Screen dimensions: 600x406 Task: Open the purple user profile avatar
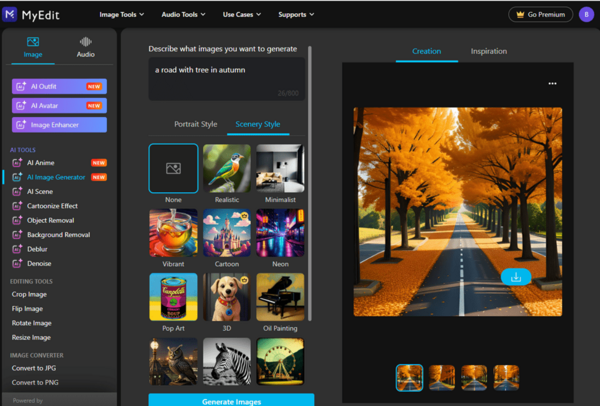586,15
